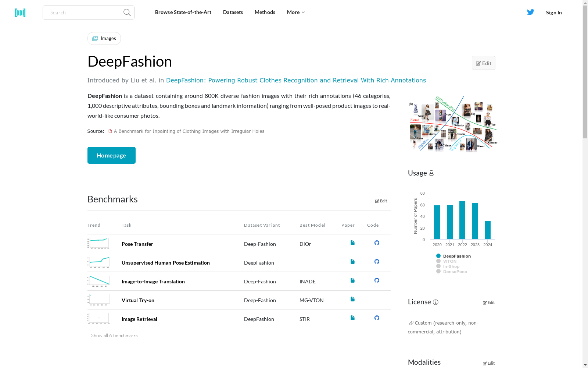Toggle DensePose legend series
Image resolution: width=588 pixels, height=368 pixels.
click(452, 272)
